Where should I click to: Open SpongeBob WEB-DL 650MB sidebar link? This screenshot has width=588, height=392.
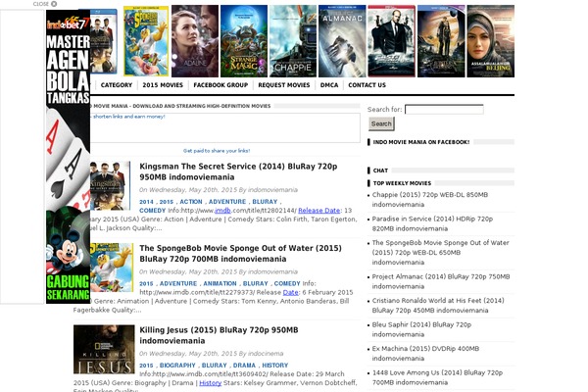(440, 253)
